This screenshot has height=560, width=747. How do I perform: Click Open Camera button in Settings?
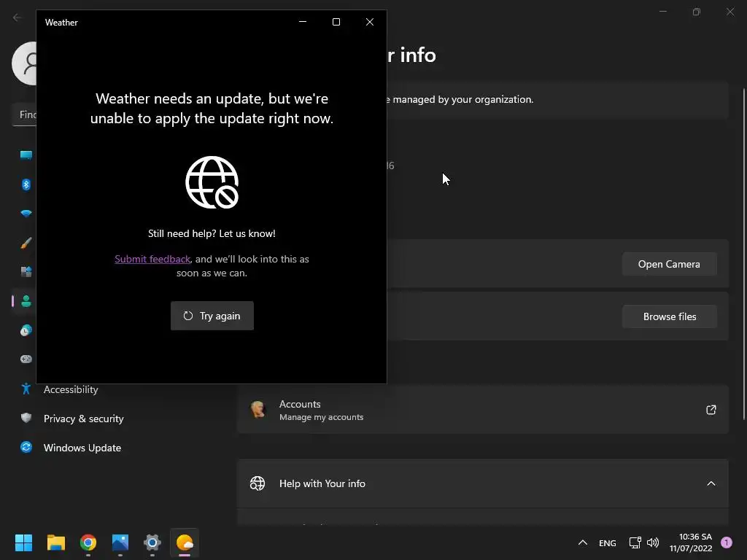[670, 264]
